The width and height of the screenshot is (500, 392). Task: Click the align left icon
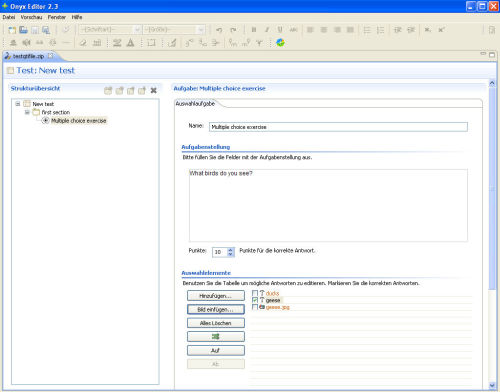point(310,30)
